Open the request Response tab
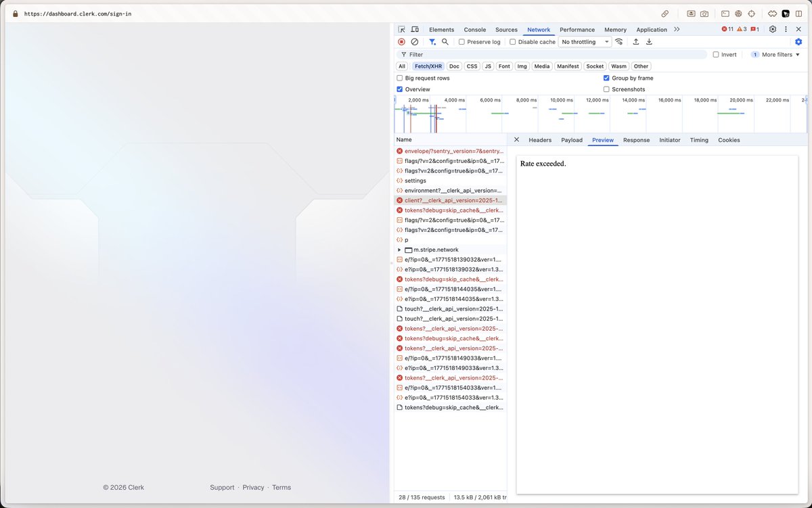812x508 pixels. pos(636,140)
